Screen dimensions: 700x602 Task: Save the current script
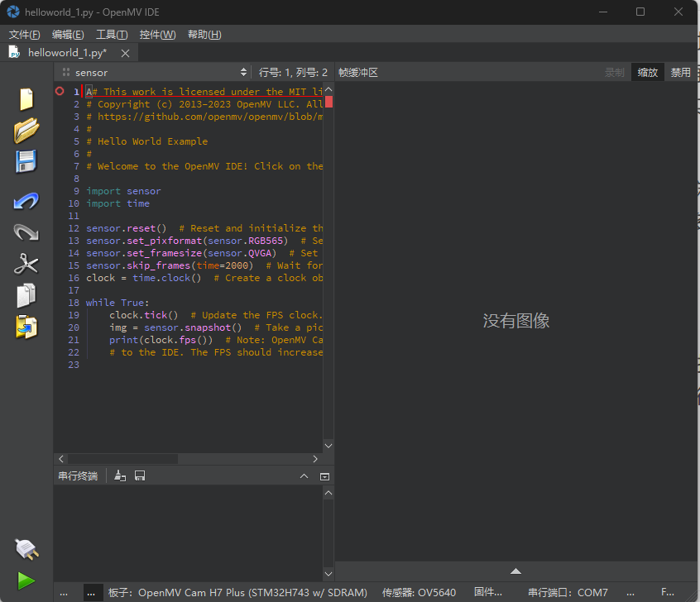tap(26, 161)
